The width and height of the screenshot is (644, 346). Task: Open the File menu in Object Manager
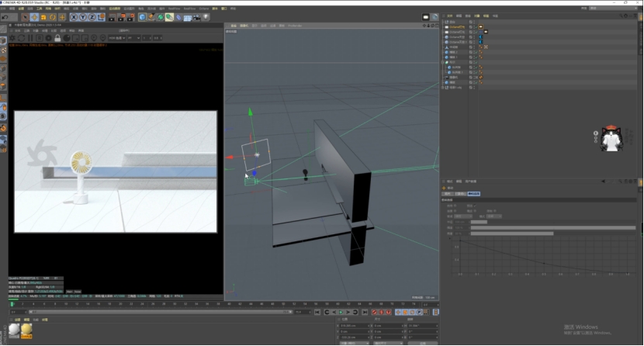point(448,15)
